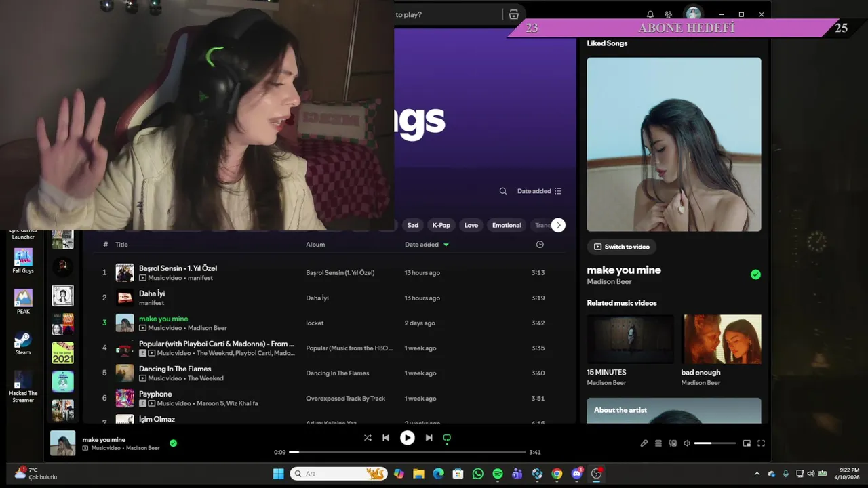Seek using the song progress bar

click(408, 452)
